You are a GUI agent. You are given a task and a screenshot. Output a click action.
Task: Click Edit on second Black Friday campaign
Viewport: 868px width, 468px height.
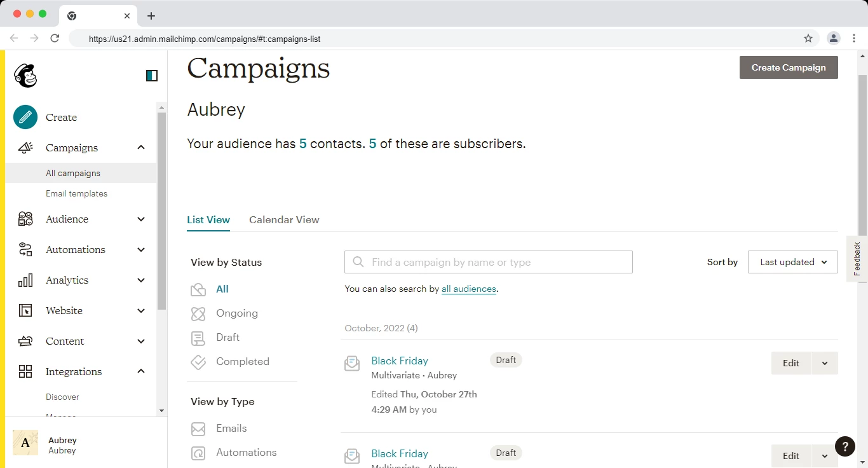click(791, 456)
